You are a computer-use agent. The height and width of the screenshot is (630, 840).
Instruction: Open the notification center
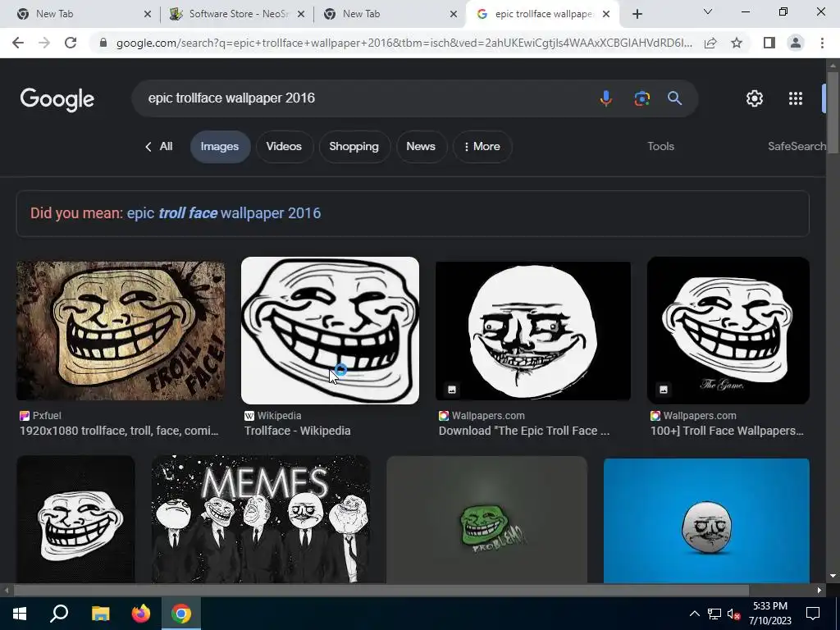[813, 614]
